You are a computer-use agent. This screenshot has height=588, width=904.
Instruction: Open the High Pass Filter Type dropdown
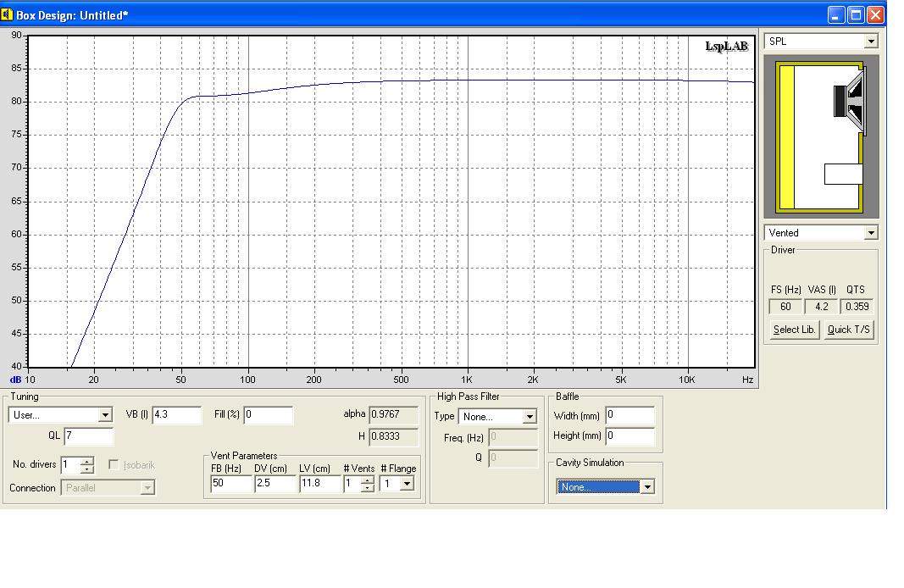point(530,417)
